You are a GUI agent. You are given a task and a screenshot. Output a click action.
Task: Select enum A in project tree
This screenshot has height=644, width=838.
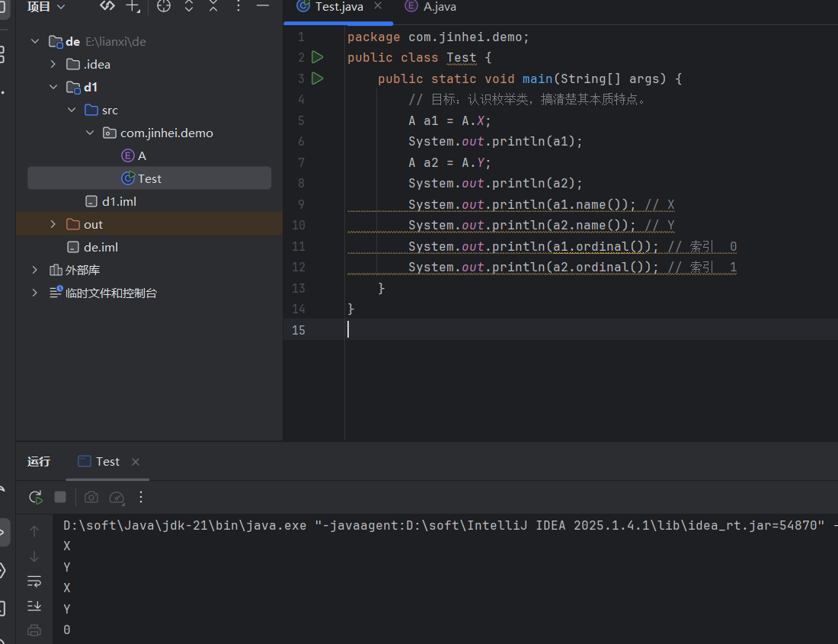tap(134, 156)
